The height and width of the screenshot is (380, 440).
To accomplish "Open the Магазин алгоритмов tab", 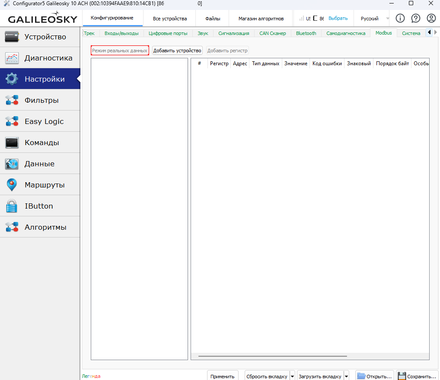I will tap(261, 19).
